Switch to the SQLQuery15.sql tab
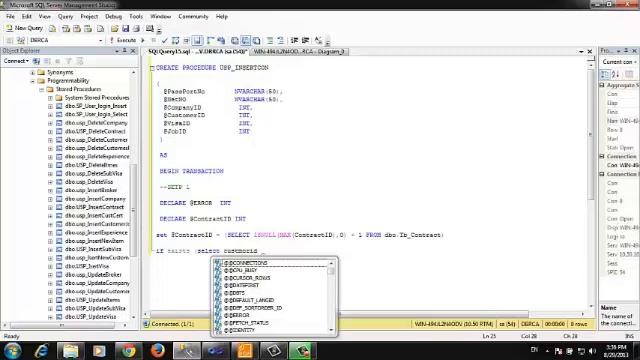Viewport: 640px width, 360px height. pos(198,52)
